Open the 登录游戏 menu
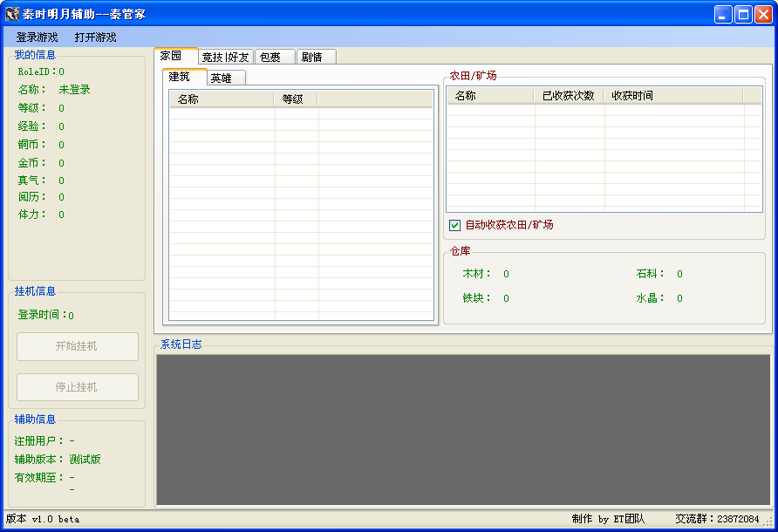778x532 pixels. coord(38,38)
